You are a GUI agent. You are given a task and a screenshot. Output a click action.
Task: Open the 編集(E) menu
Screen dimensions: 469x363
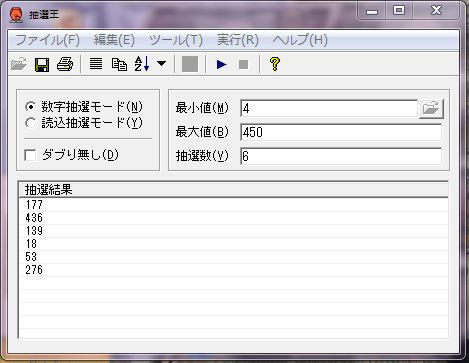tap(114, 40)
